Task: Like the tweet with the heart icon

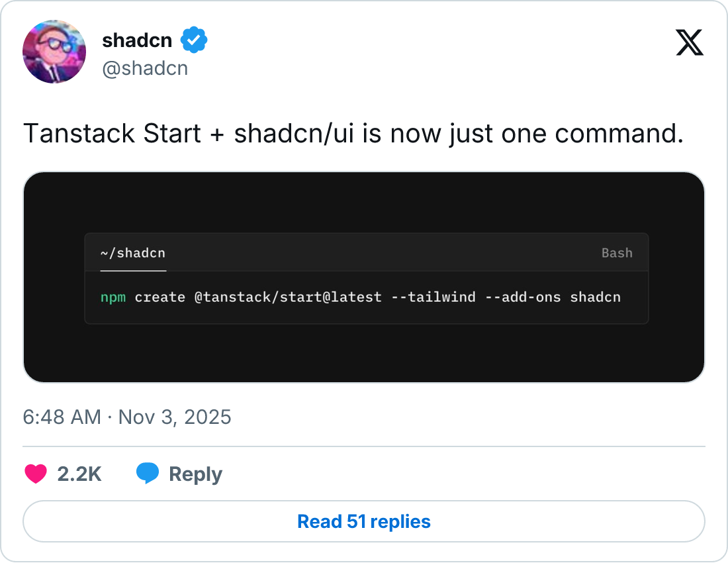Action: 36,474
